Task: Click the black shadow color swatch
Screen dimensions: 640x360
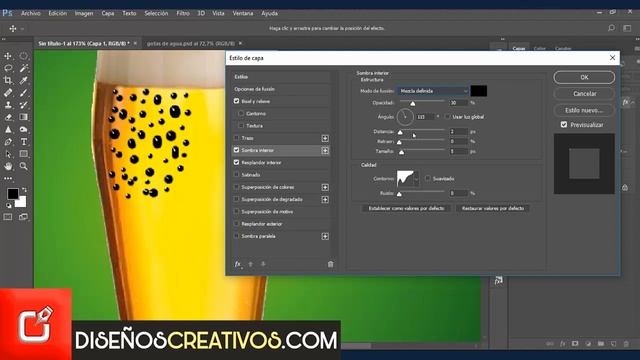Action: tap(478, 91)
